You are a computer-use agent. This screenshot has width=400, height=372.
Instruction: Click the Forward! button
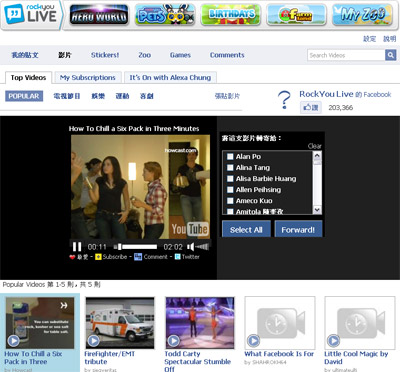tap(298, 229)
